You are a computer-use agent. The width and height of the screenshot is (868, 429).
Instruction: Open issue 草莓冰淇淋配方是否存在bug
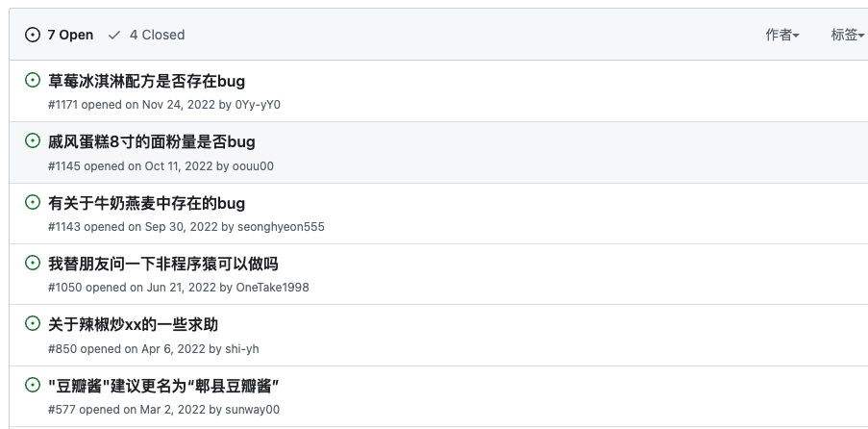tap(146, 81)
